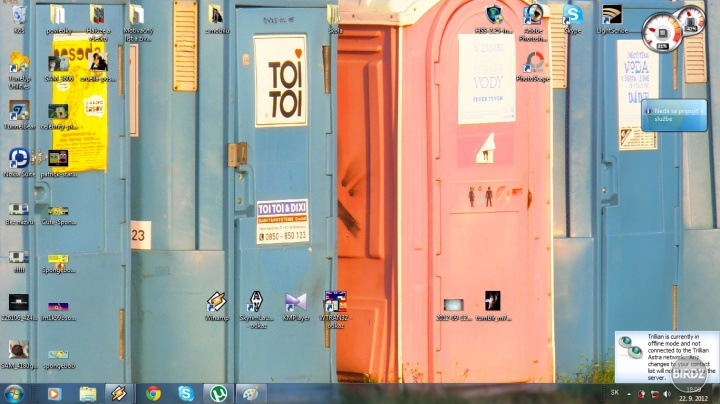Image resolution: width=720 pixels, height=404 pixels.
Task: Launch the WTRAN32 desktop shortcut
Action: pos(335,309)
